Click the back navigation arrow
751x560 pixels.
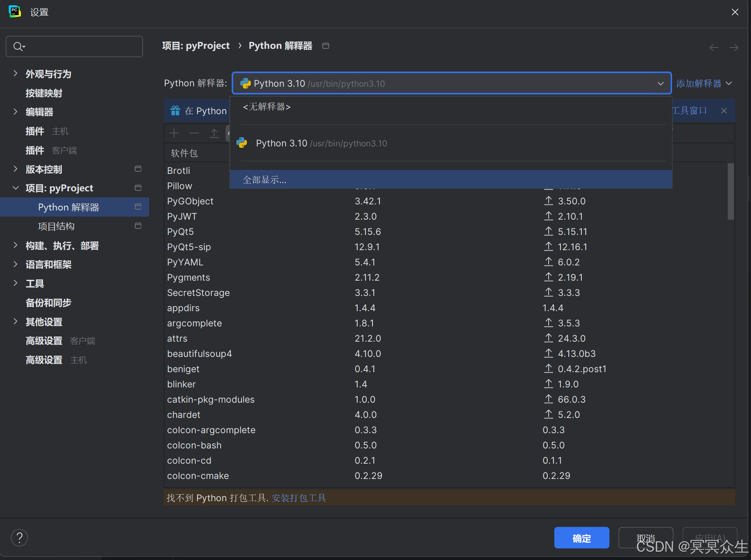(x=713, y=47)
